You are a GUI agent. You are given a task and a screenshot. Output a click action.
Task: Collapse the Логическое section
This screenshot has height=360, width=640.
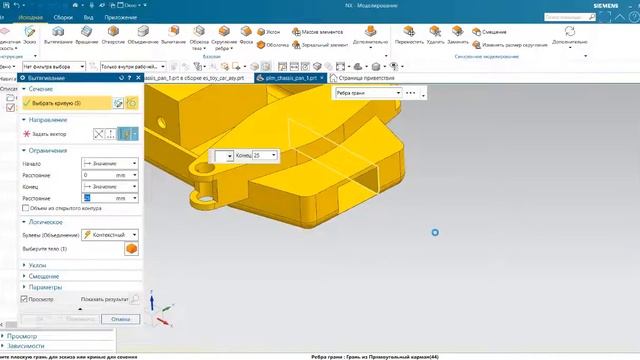pyautogui.click(x=45, y=222)
